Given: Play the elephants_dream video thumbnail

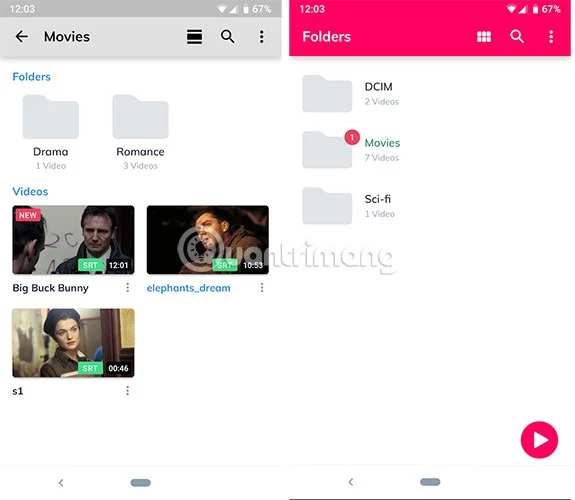Looking at the screenshot, I should coord(208,240).
